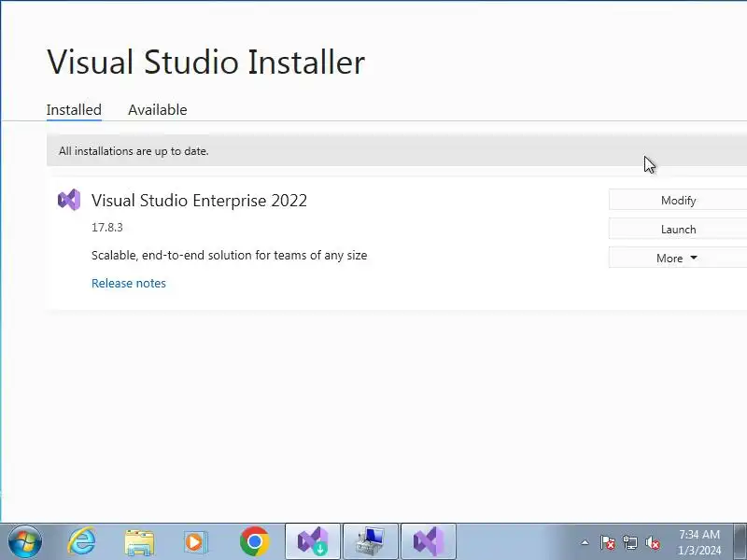Click the network status tray icon

click(x=629, y=542)
